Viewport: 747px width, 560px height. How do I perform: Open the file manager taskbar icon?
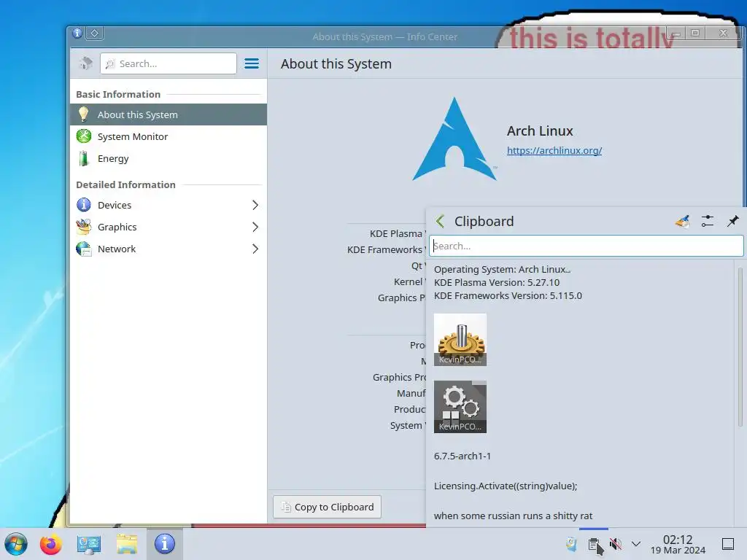pyautogui.click(x=127, y=544)
